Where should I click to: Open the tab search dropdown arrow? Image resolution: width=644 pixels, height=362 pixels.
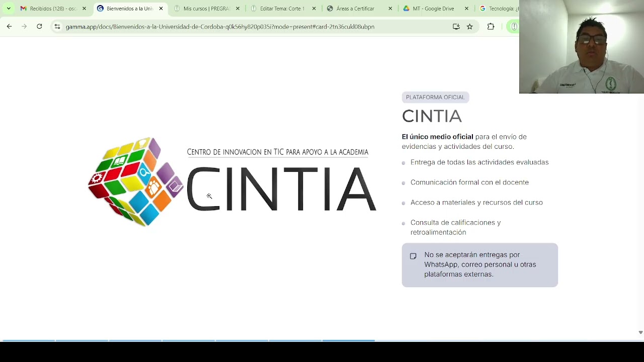click(x=9, y=9)
